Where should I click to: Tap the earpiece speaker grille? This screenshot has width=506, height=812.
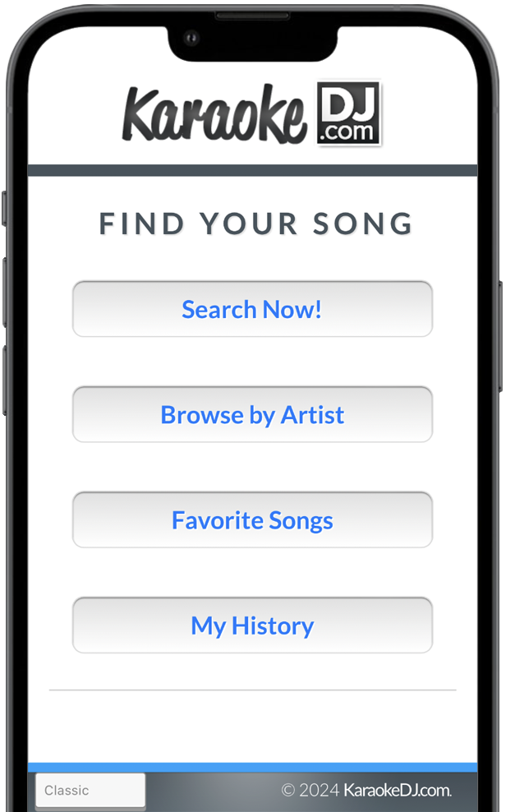click(252, 16)
